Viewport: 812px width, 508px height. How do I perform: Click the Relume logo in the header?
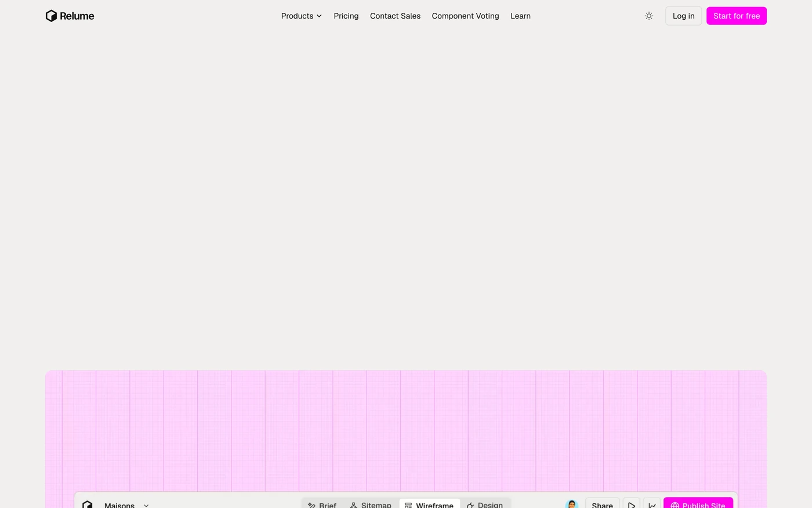[x=70, y=16]
